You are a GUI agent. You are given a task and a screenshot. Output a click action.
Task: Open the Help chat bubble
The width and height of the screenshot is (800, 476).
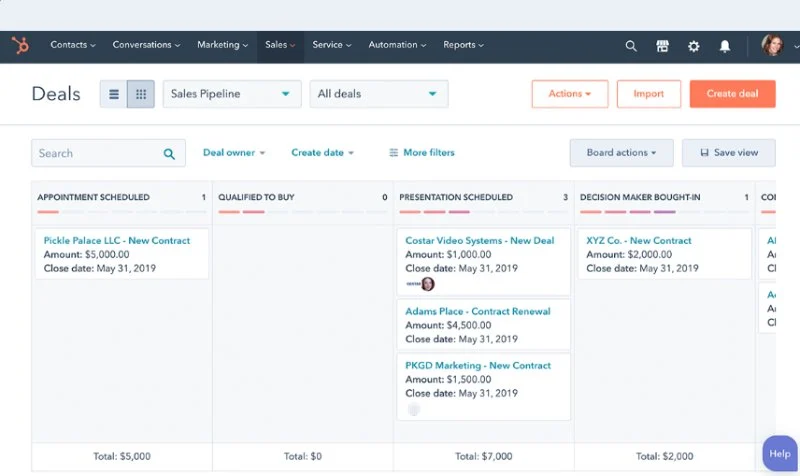tap(780, 454)
